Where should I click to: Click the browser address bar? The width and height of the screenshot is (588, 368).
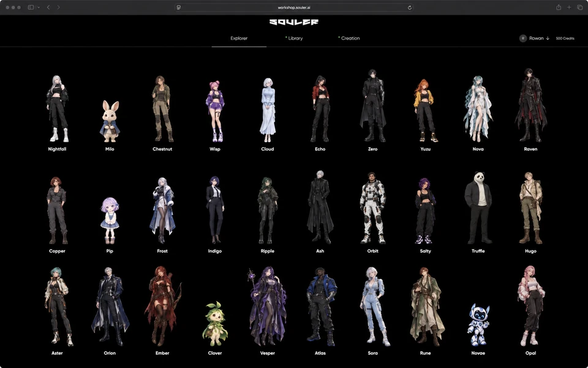[x=294, y=7]
